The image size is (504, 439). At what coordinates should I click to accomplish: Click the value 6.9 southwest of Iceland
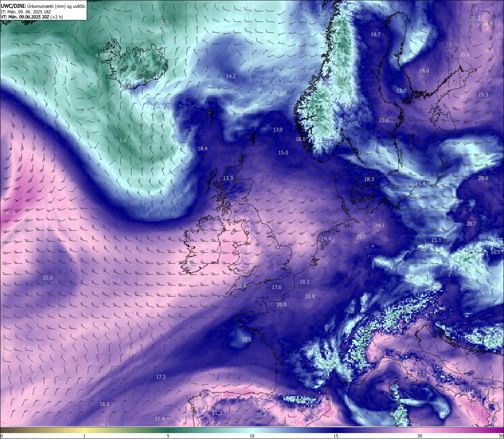click(x=46, y=79)
